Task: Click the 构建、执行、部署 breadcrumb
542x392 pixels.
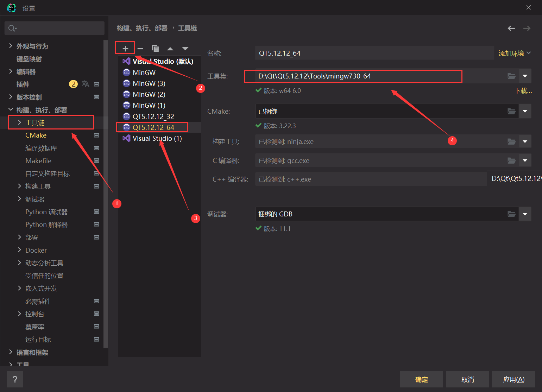Action: click(x=142, y=28)
